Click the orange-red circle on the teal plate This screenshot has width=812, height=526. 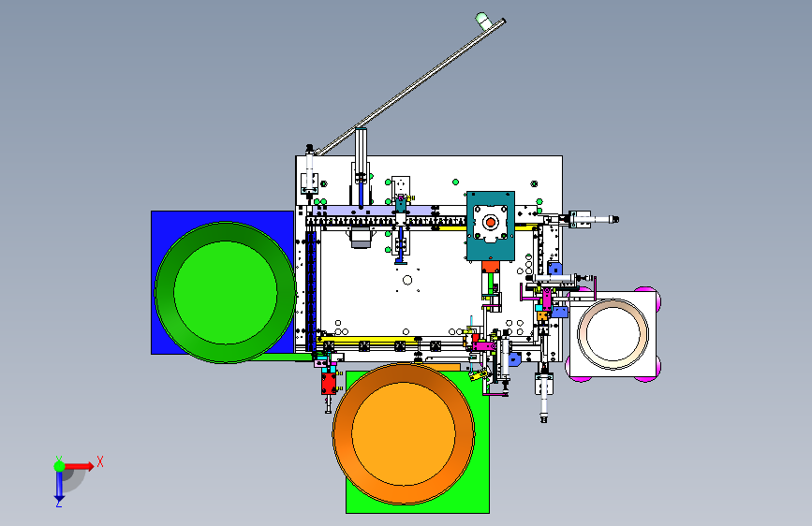pos(491,223)
